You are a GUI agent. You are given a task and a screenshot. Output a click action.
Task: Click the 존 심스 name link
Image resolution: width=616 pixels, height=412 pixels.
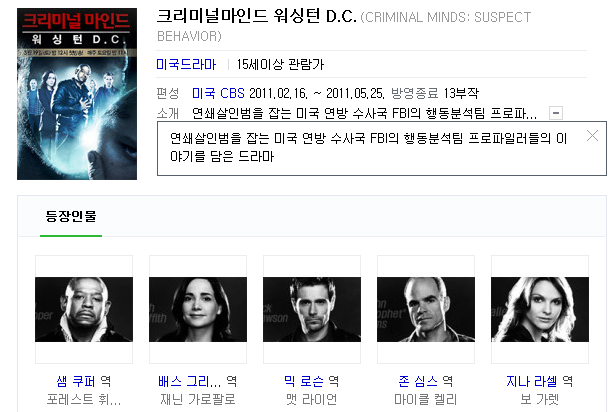pos(418,381)
